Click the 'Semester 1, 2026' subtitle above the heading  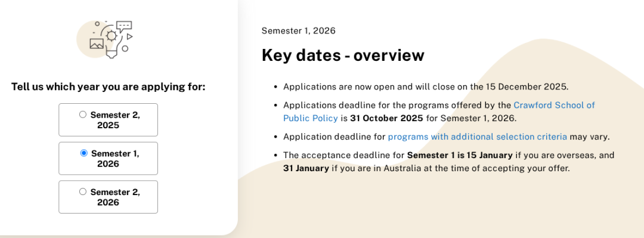pos(299,30)
